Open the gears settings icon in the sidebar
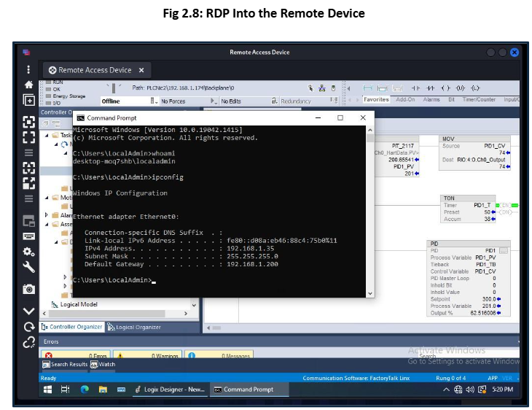Viewport: 532px width, 410px height. tap(28, 252)
